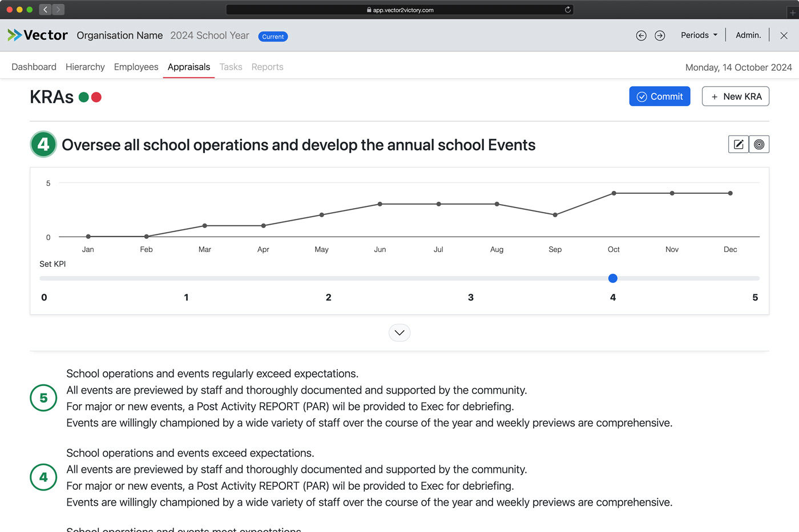799x532 pixels.
Task: Click browser forward navigation button
Action: [58, 10]
